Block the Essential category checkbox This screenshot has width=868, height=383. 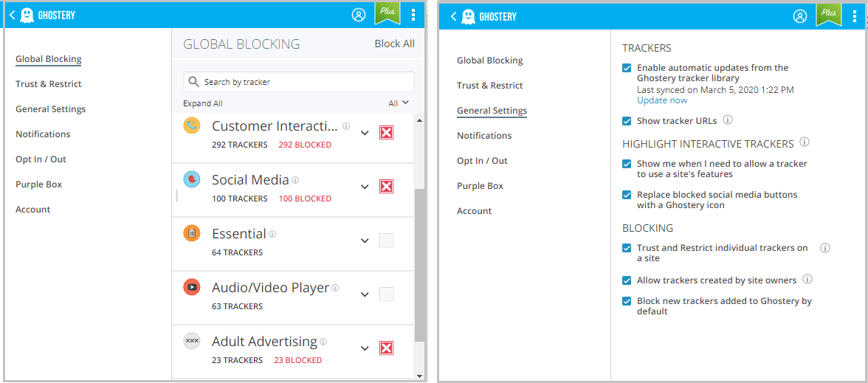(387, 241)
